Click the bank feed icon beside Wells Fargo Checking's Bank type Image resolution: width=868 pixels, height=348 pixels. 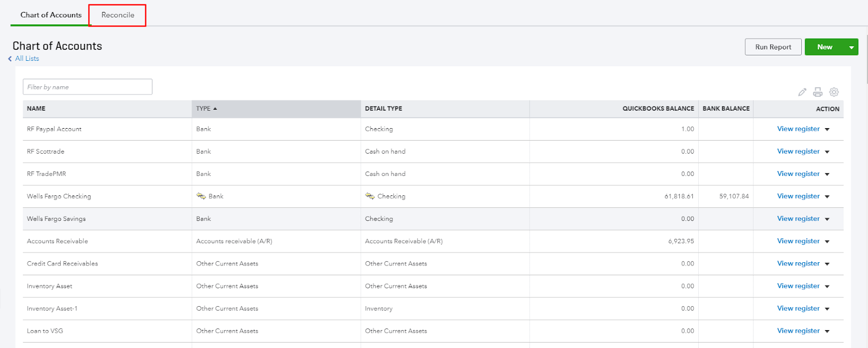coord(201,196)
